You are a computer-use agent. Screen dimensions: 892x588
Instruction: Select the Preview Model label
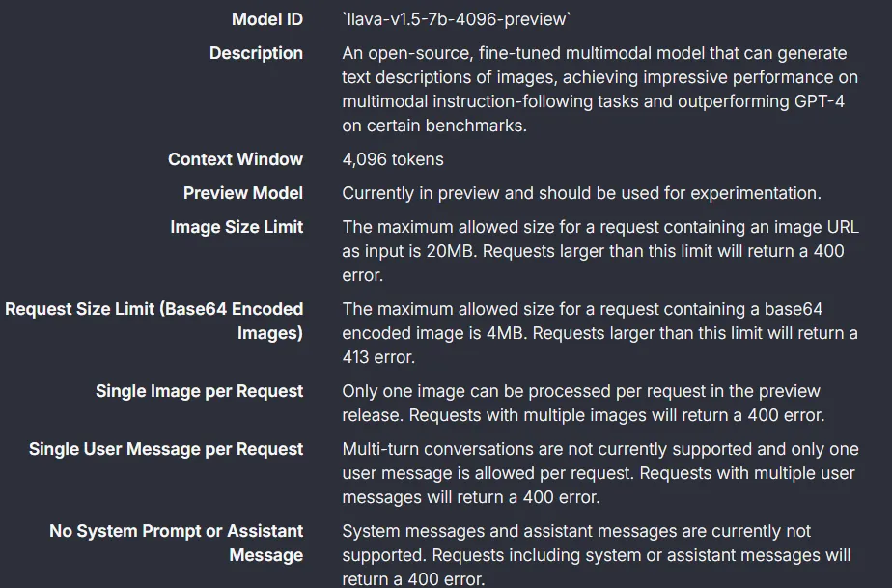[243, 193]
